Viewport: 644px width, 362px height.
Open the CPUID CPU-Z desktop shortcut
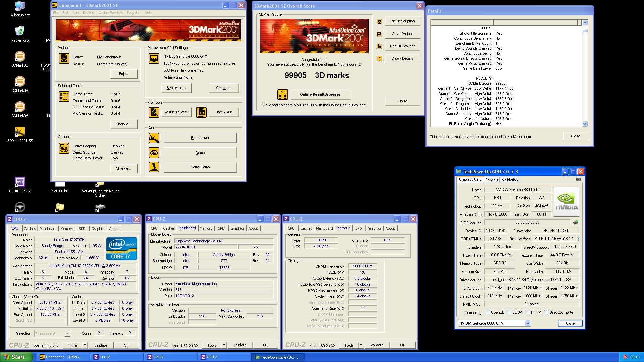pyautogui.click(x=20, y=185)
